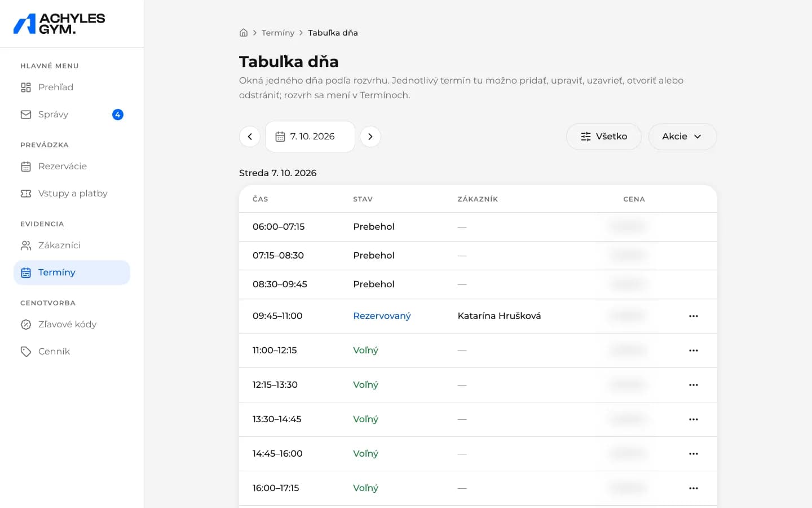Open row actions for 14:45–16:00 slot
This screenshot has width=812, height=508.
click(x=694, y=454)
